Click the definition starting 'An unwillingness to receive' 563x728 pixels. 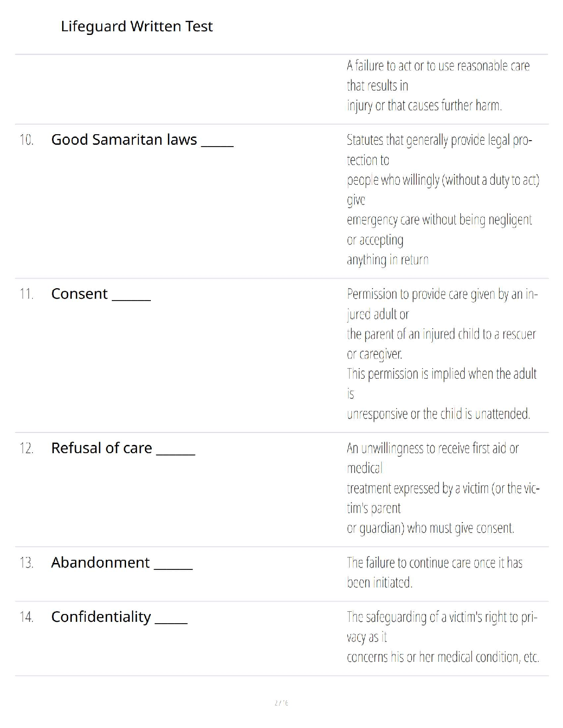[x=442, y=488]
